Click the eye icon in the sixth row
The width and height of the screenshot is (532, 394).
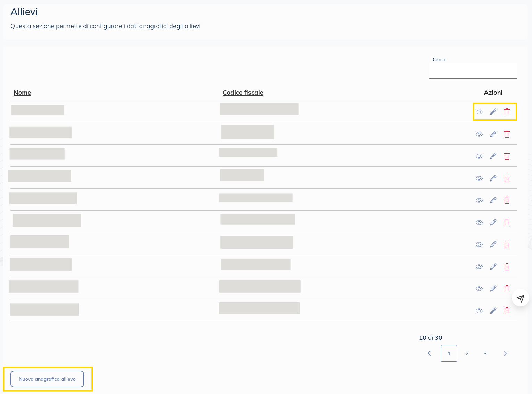tap(479, 223)
